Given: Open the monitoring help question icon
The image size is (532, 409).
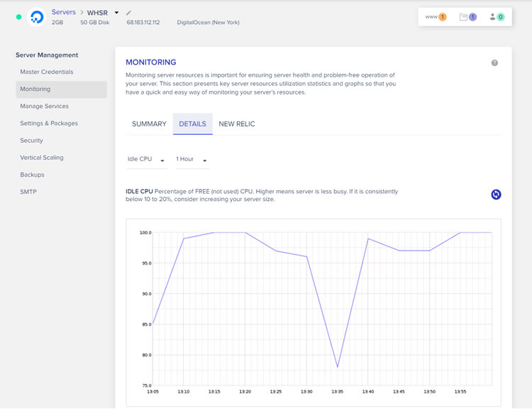Looking at the screenshot, I should pos(494,63).
